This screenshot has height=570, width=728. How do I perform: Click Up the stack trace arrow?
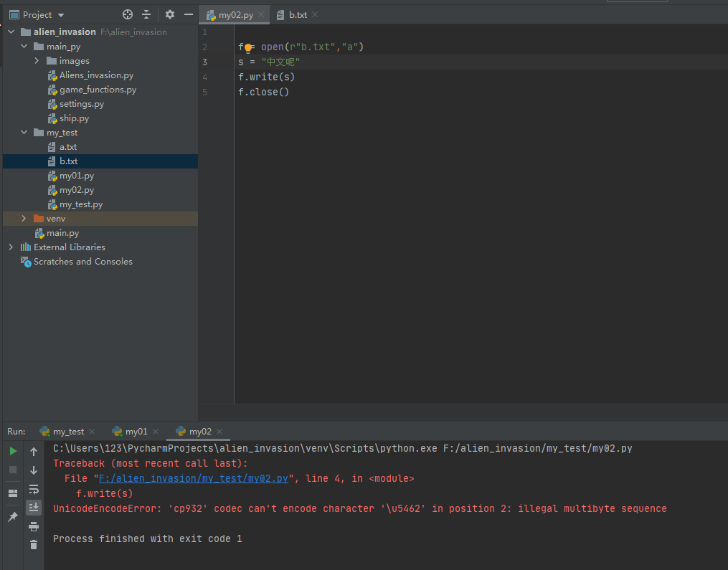(34, 451)
